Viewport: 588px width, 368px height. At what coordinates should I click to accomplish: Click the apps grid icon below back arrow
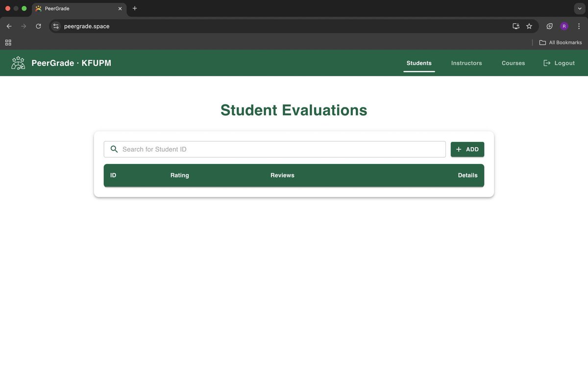click(x=8, y=42)
